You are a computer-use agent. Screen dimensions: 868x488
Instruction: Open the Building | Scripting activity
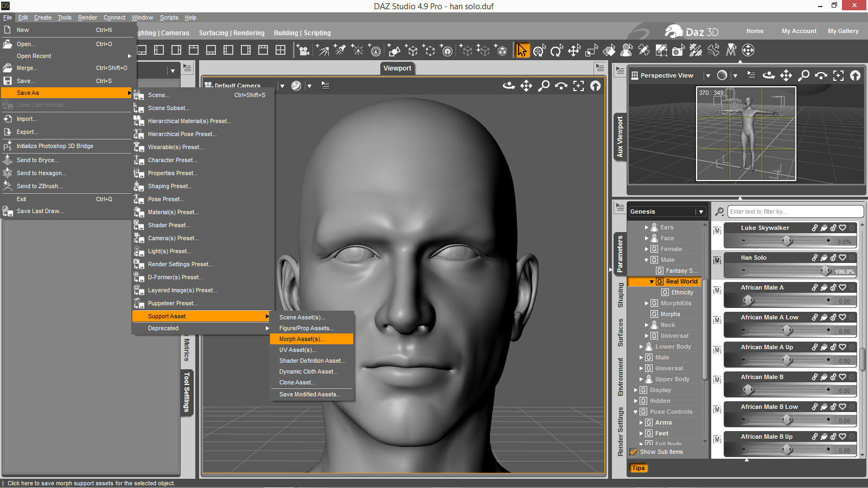click(302, 33)
